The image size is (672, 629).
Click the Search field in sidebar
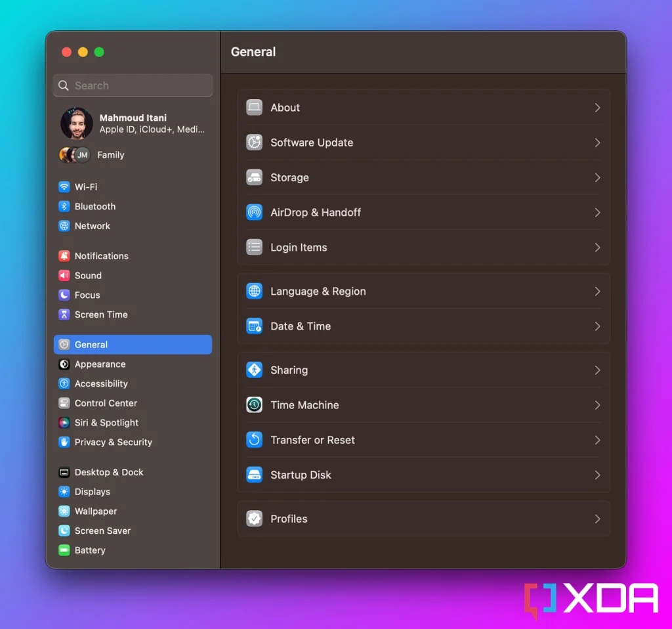pos(133,85)
